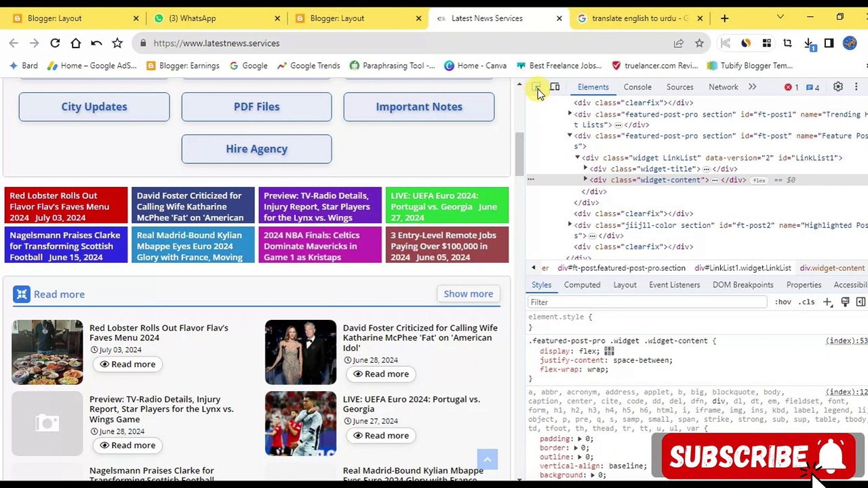Reload the page in the browser
The image size is (868, 488).
55,43
